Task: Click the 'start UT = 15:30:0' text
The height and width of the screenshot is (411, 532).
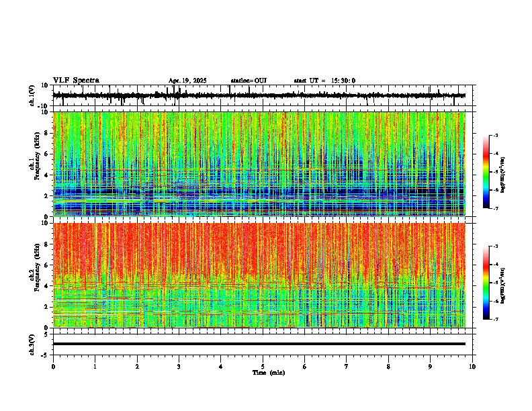Action: [324, 81]
